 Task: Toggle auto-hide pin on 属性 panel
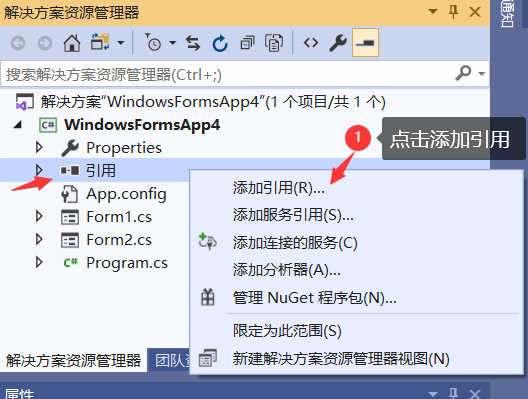[x=454, y=393]
